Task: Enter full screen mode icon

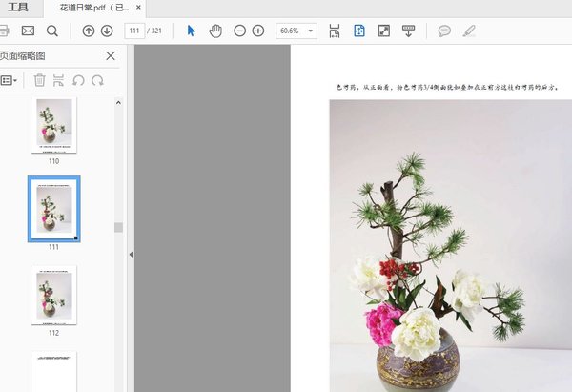Action: coord(384,31)
